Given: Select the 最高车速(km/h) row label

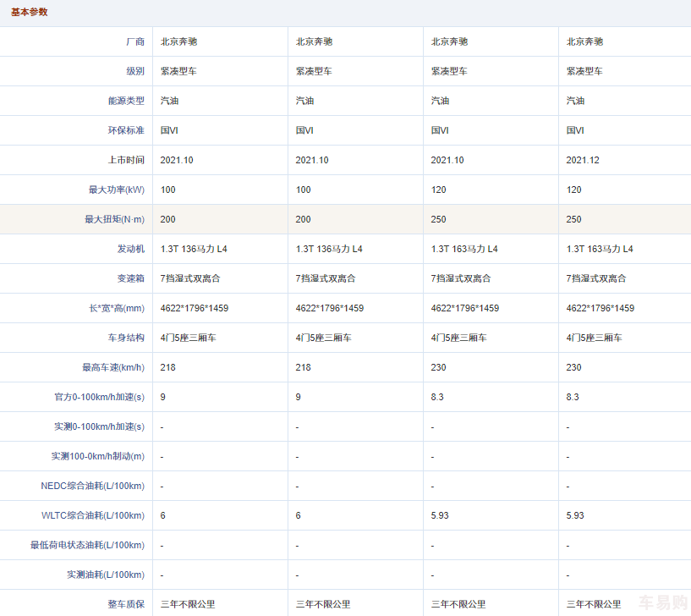Looking at the screenshot, I should [113, 367].
